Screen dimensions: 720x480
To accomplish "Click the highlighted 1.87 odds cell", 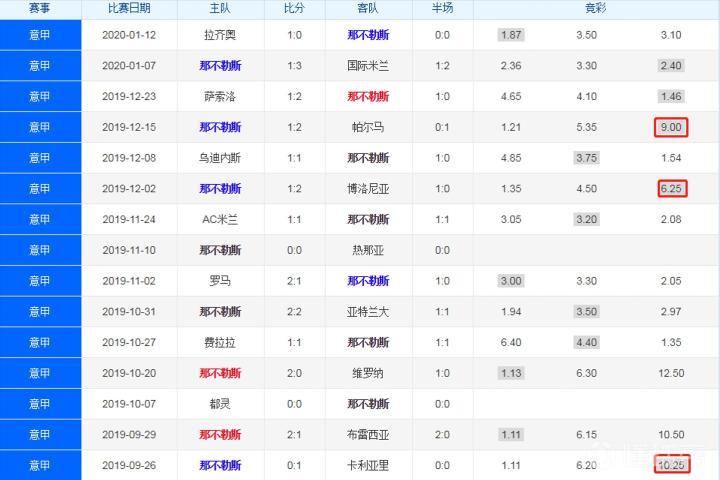I will (511, 35).
